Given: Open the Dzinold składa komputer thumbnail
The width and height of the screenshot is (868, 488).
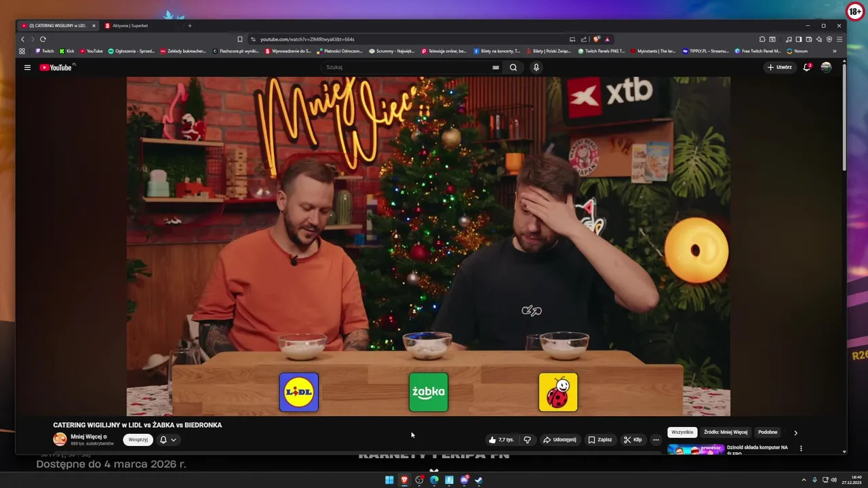Looking at the screenshot, I should [x=696, y=449].
